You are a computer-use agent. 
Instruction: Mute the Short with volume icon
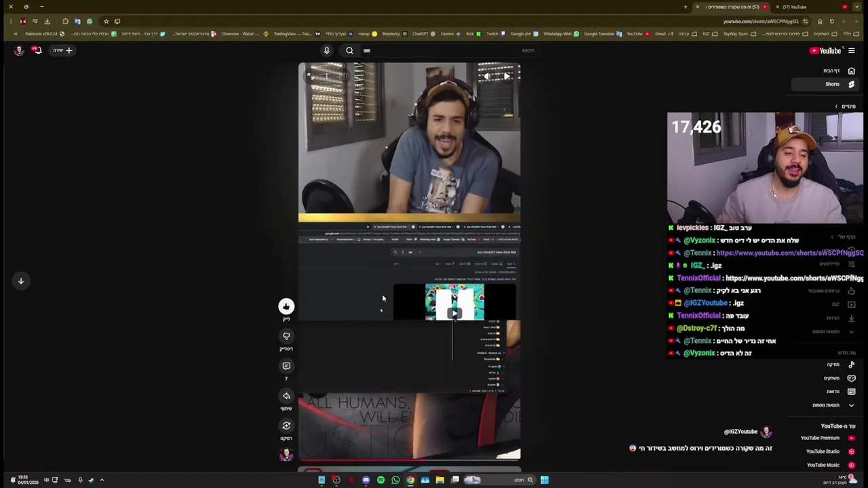(488, 77)
